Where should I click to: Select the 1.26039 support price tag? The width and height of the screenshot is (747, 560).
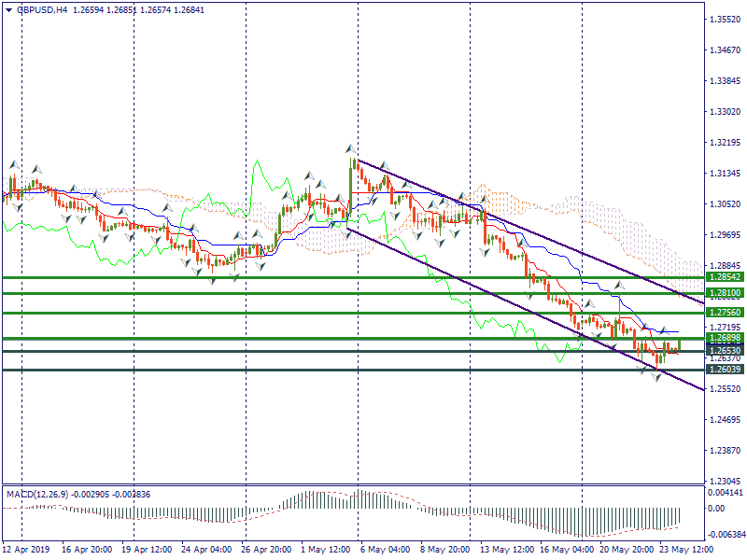pos(725,370)
